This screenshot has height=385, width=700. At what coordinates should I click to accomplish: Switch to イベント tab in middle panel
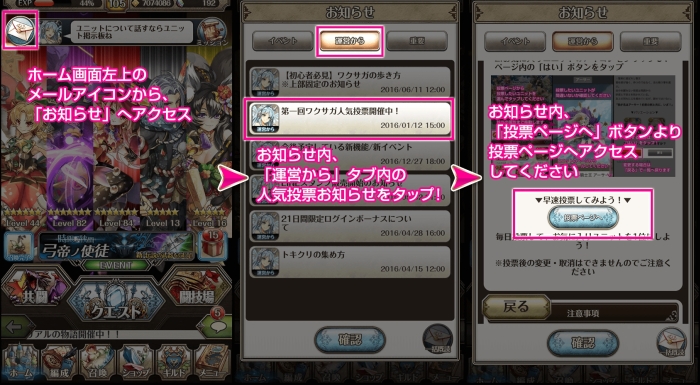click(283, 41)
